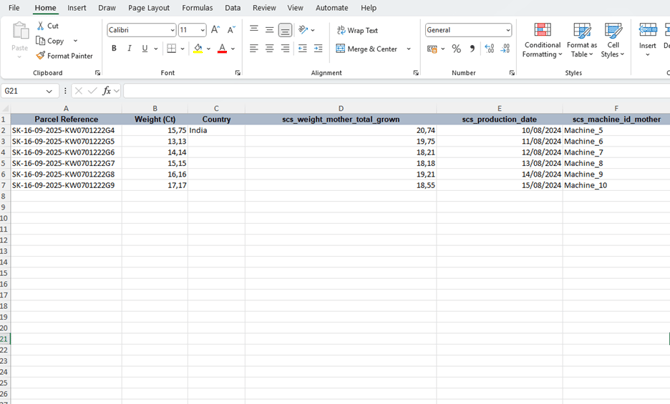Click the Format as Table icon
The height and width of the screenshot is (404, 670).
point(581,40)
